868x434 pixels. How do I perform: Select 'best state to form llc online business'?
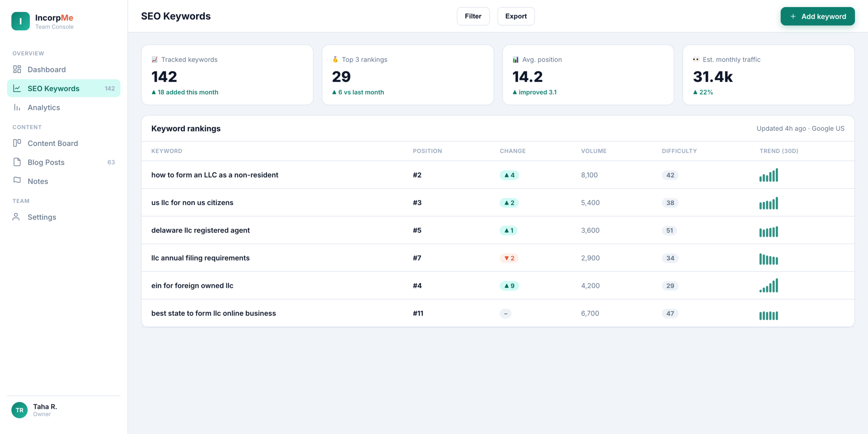click(214, 313)
